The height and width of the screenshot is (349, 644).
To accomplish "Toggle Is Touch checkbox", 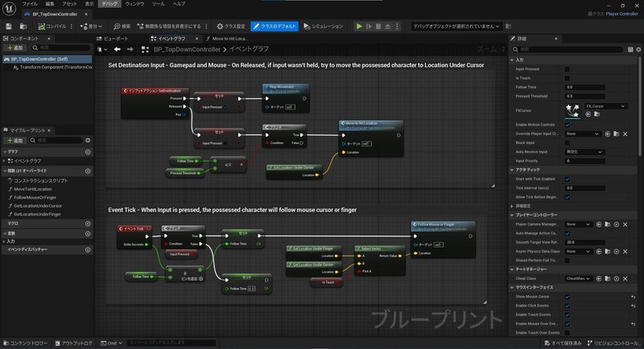I will tap(568, 78).
